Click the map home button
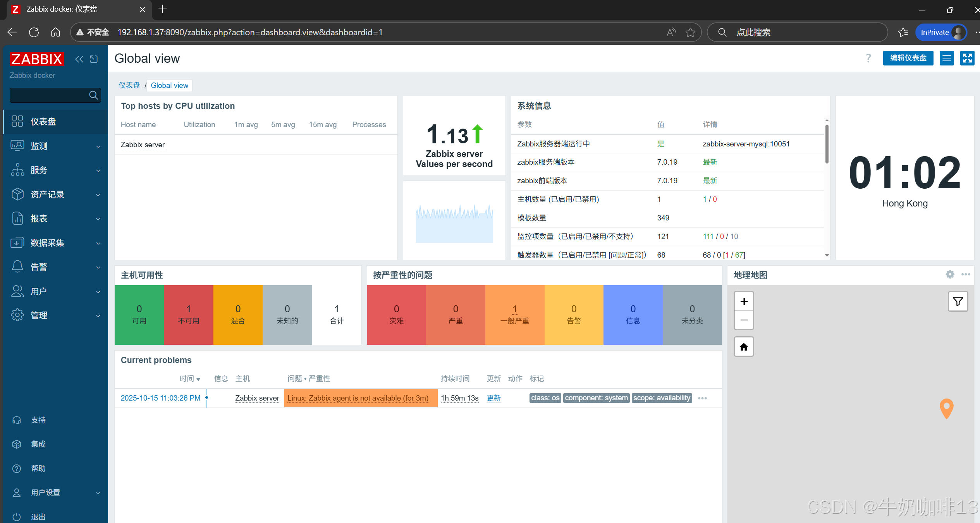Screen dimensions: 980x523 (x=744, y=347)
